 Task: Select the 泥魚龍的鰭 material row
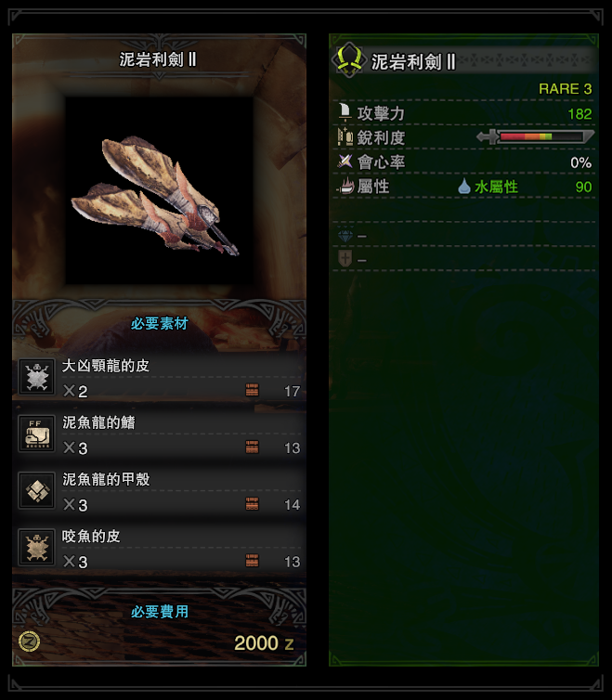click(159, 434)
